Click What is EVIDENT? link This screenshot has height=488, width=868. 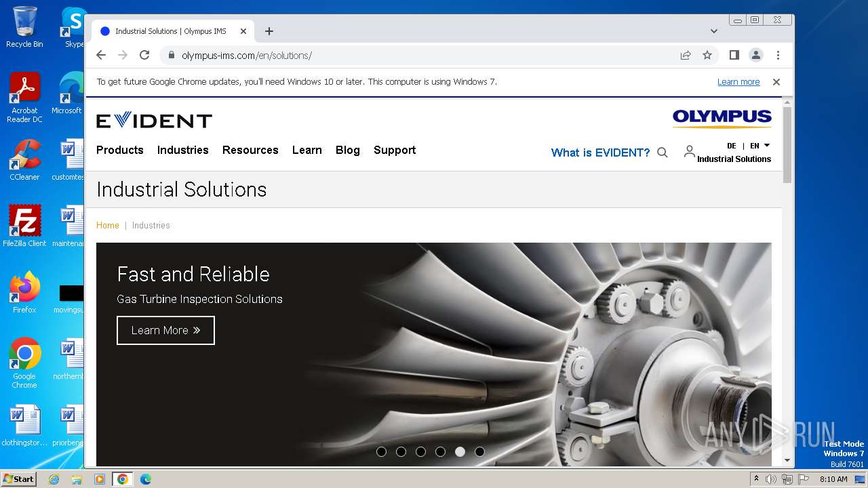(x=600, y=152)
